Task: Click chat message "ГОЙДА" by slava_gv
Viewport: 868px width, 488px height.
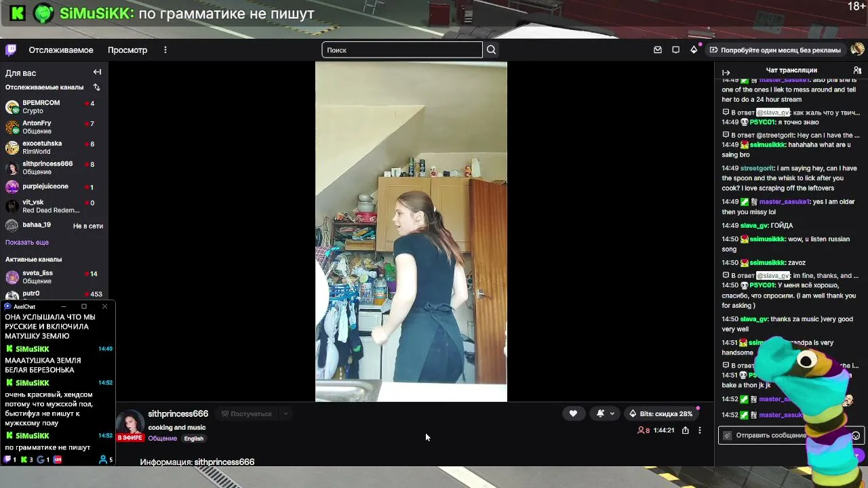Action: point(782,226)
